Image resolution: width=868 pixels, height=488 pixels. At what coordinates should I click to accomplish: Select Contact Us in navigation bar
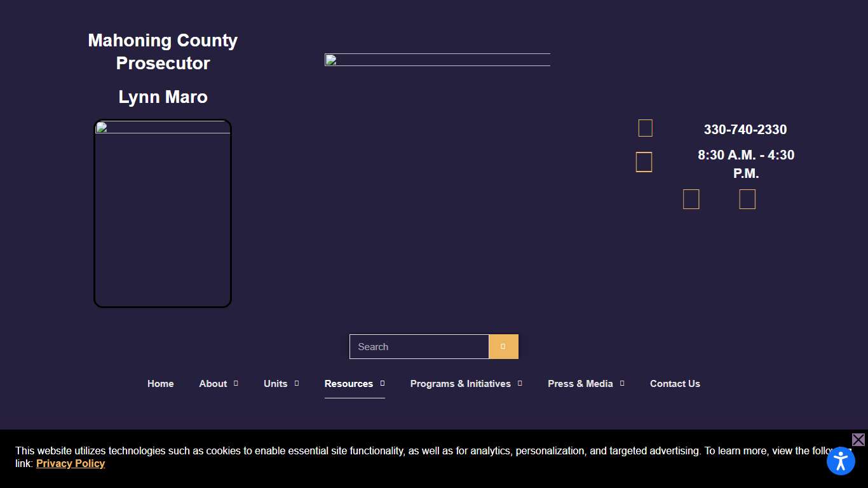(x=675, y=384)
